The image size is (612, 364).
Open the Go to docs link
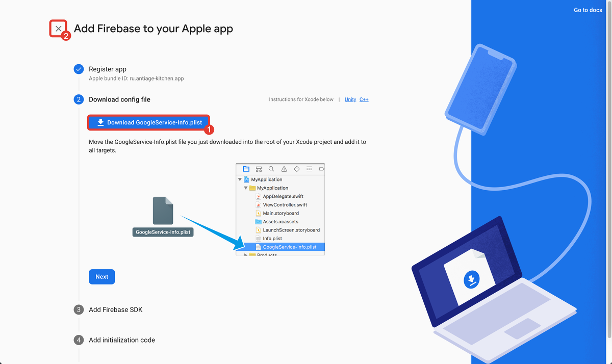[588, 10]
